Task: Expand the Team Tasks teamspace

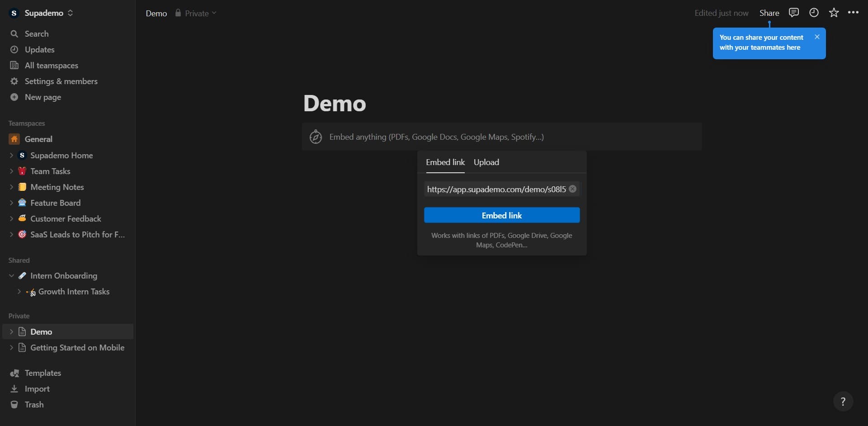Action: (x=12, y=171)
